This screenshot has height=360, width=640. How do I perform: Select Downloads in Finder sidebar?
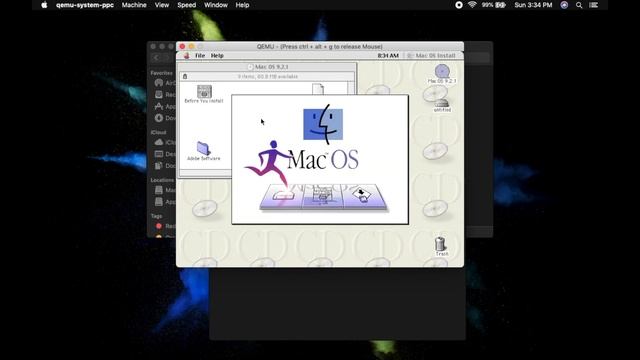click(164, 118)
